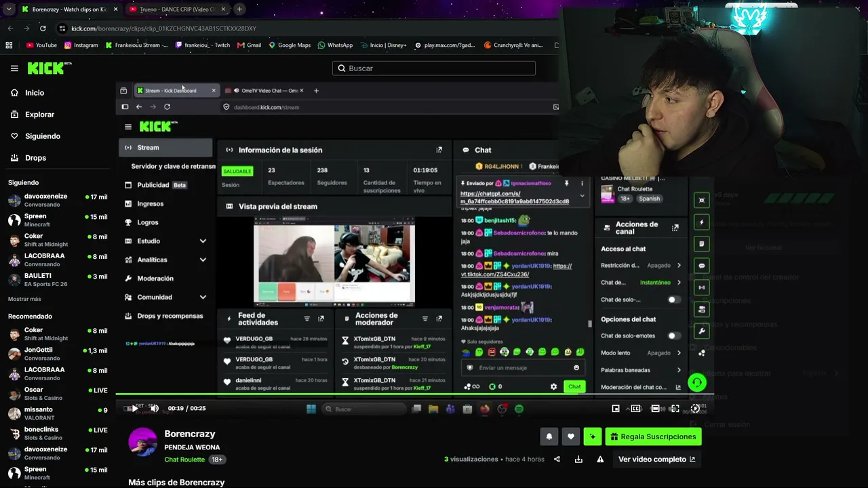Screen dimensions: 868x488
Task: Open the emote picker in chat input
Action: (x=576, y=367)
